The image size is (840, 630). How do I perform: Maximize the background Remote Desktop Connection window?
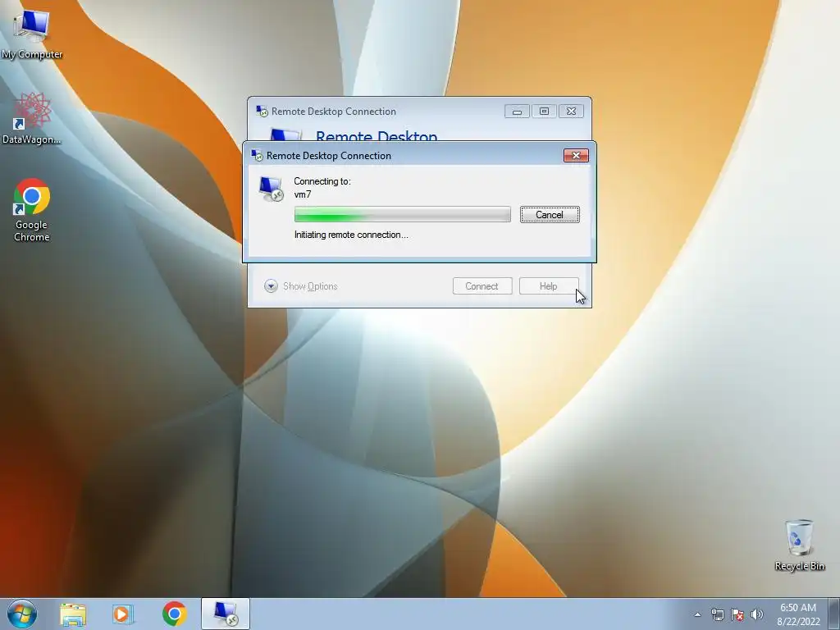545,112
